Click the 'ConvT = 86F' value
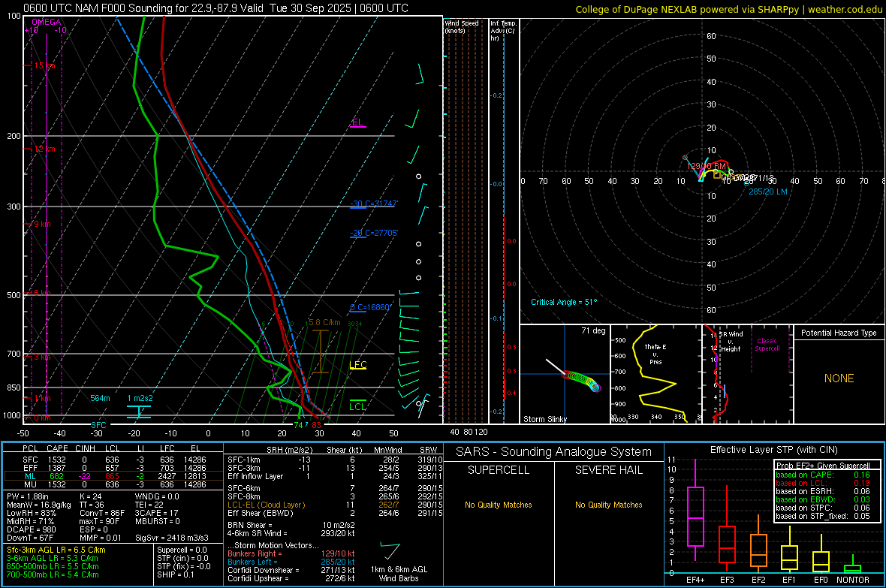Screen dimensions: 886x588 pyautogui.click(x=102, y=513)
